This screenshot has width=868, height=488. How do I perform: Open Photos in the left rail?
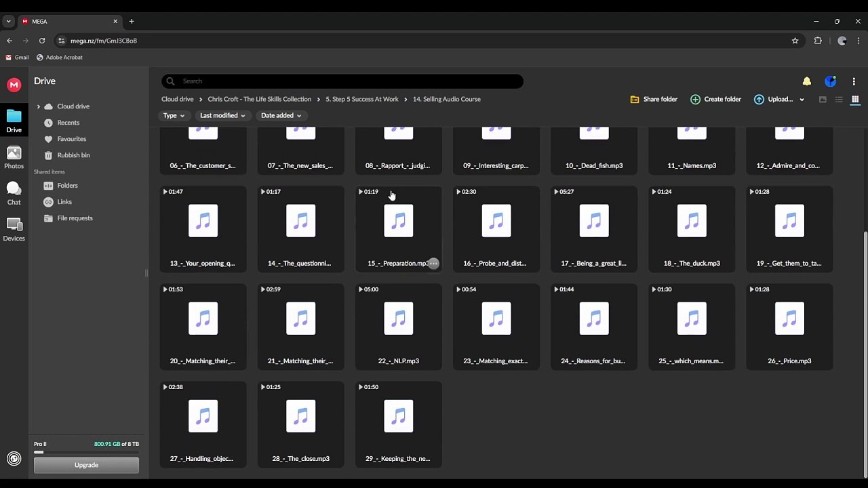pyautogui.click(x=14, y=158)
